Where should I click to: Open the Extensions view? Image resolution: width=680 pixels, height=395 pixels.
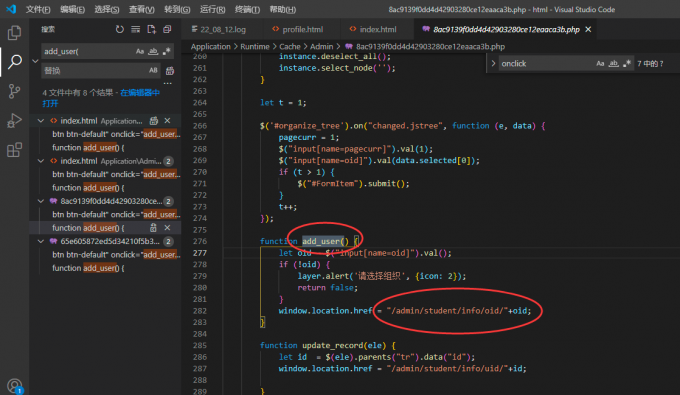click(x=14, y=150)
